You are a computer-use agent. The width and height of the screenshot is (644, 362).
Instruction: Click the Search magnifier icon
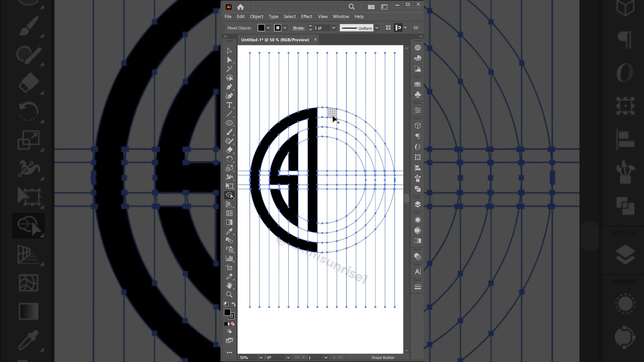[352, 7]
